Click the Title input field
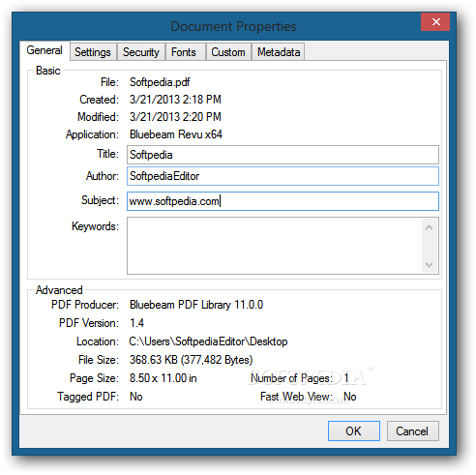 [283, 155]
